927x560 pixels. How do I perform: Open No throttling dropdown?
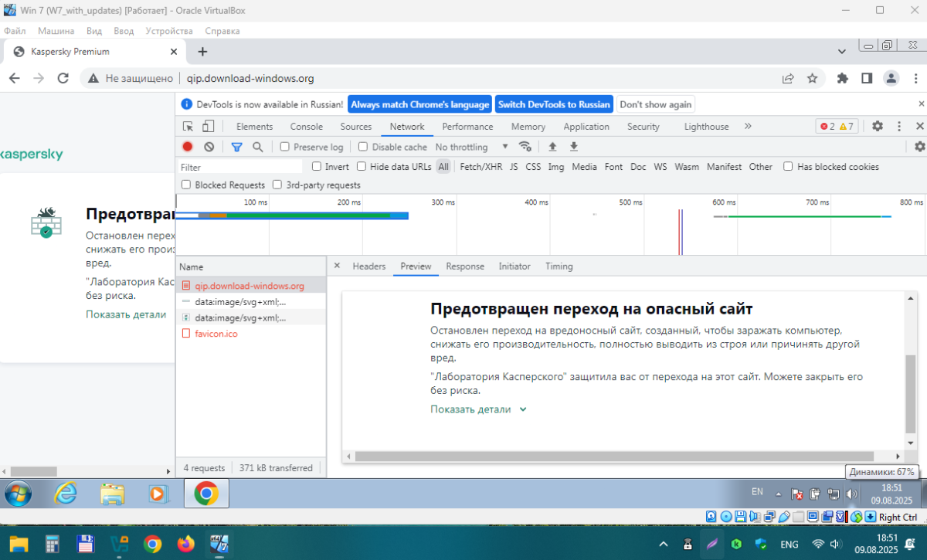(x=471, y=147)
